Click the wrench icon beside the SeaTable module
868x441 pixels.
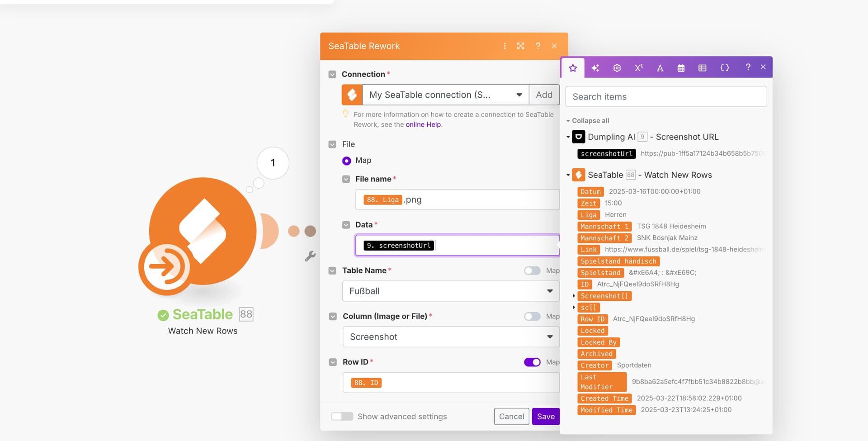coord(310,256)
